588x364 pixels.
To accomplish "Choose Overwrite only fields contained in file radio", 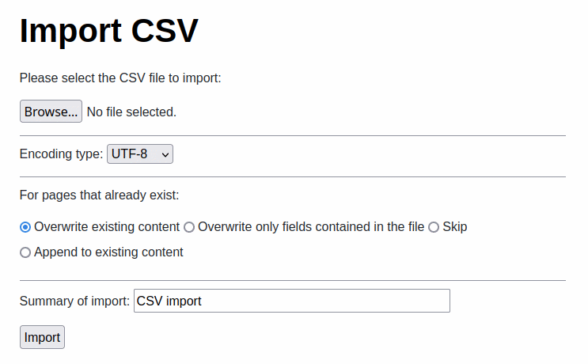I will pos(189,227).
